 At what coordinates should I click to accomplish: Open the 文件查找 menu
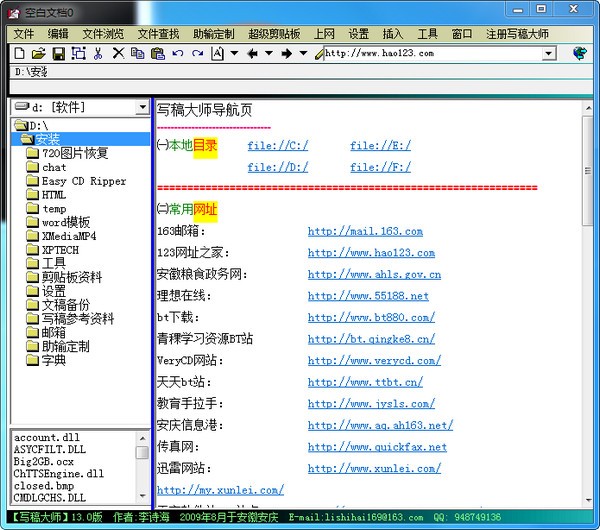pos(158,34)
